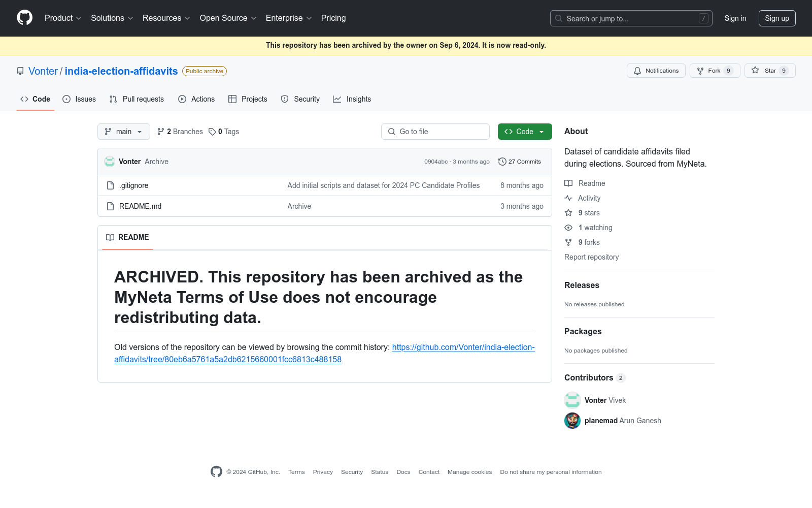View the 27 Commits history
This screenshot has height=508, width=812.
click(x=520, y=162)
